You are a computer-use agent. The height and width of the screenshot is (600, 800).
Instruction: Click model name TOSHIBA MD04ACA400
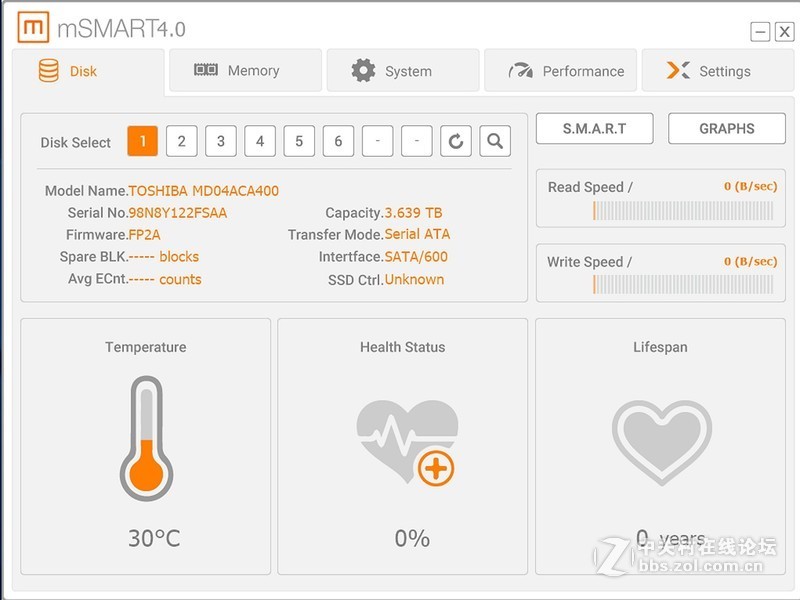pyautogui.click(x=204, y=191)
